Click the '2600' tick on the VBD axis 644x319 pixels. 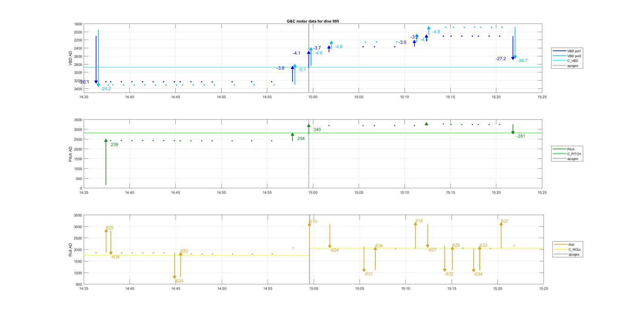pyautogui.click(x=78, y=56)
